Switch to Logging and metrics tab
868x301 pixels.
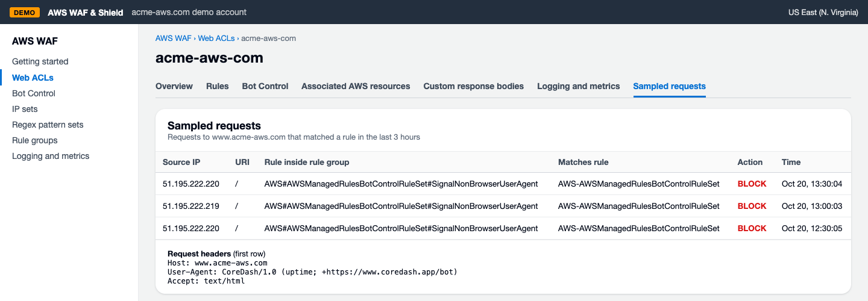(579, 86)
